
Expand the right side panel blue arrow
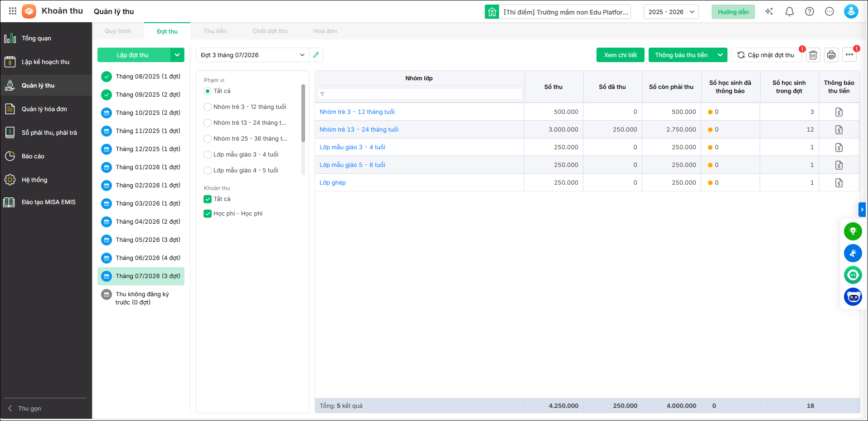click(862, 210)
